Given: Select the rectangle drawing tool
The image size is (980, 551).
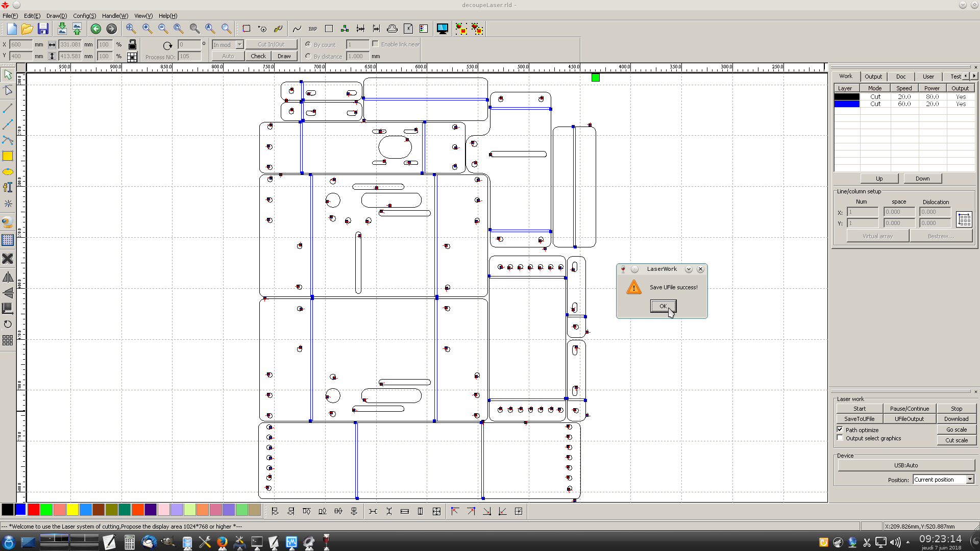Looking at the screenshot, I should pyautogui.click(x=8, y=156).
